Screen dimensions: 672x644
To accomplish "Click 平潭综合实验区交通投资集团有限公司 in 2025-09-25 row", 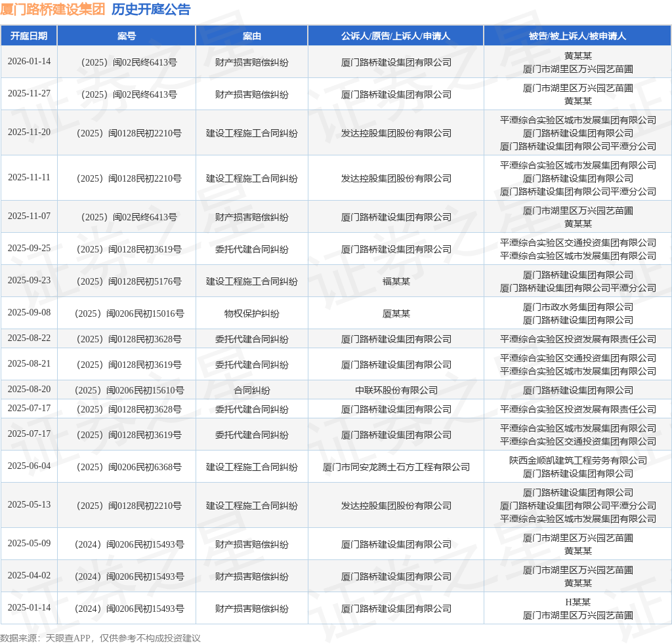I will pyautogui.click(x=577, y=243).
